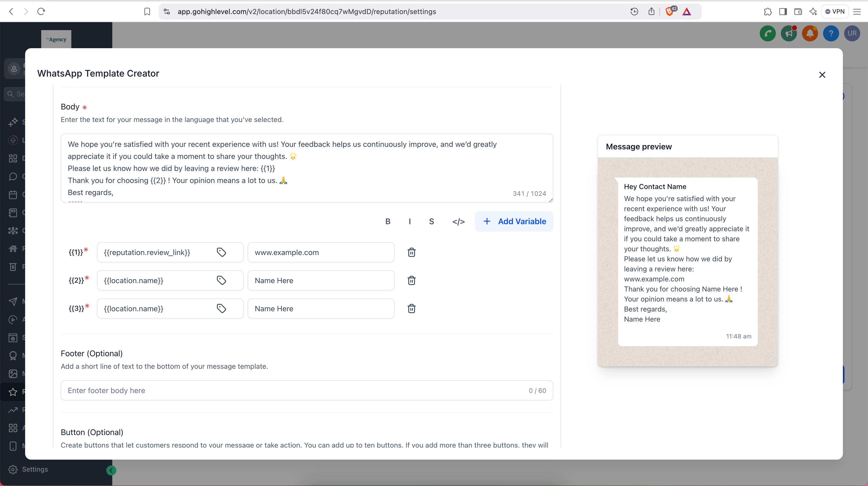Open the UR user profile avatar
This screenshot has width=868, height=486.
[x=852, y=33]
